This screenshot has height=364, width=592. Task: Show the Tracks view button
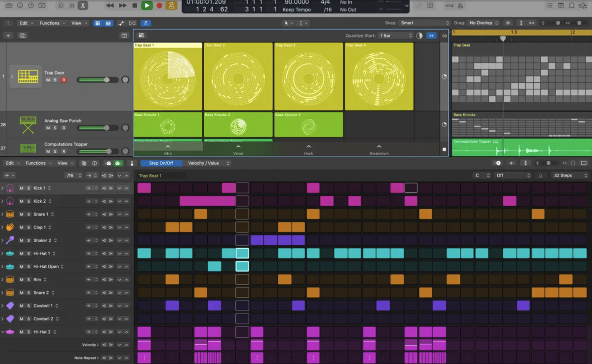pyautogui.click(x=109, y=23)
